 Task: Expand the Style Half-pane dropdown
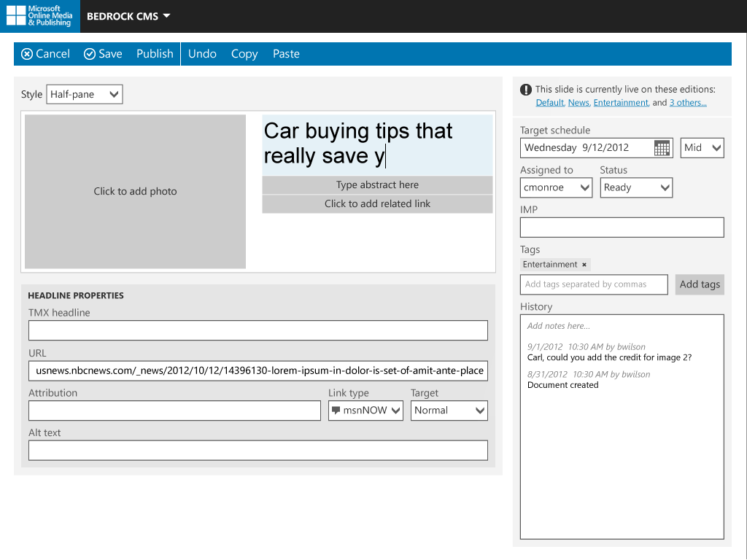coord(85,94)
